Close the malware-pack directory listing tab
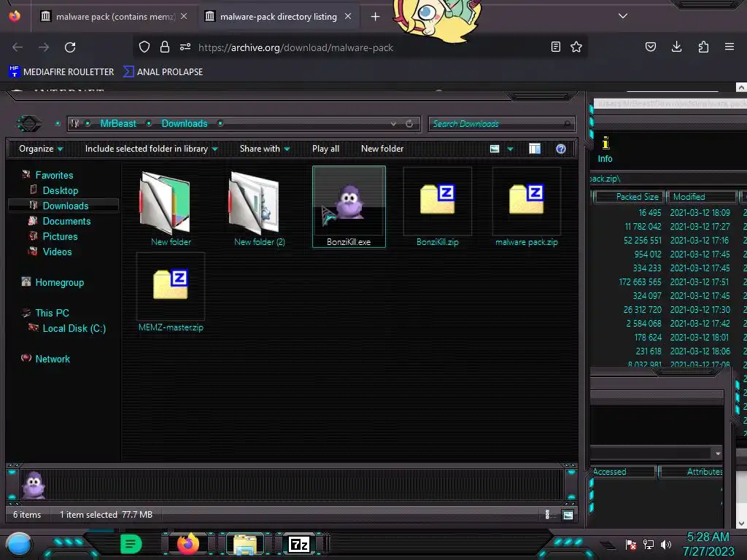 pyautogui.click(x=348, y=17)
